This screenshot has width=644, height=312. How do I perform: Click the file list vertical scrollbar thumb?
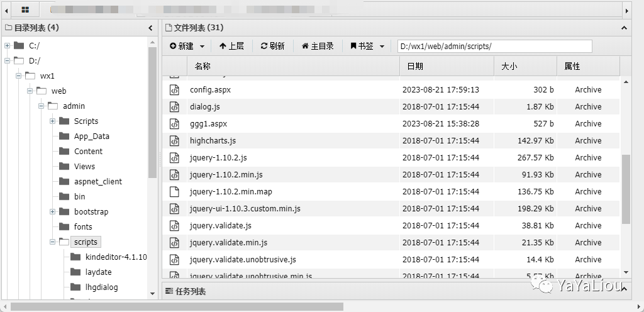(x=626, y=189)
